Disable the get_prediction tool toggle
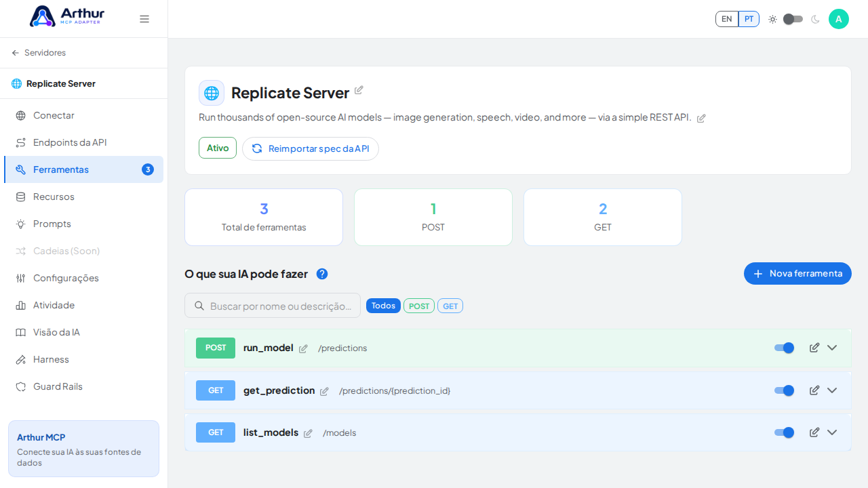 (x=784, y=390)
